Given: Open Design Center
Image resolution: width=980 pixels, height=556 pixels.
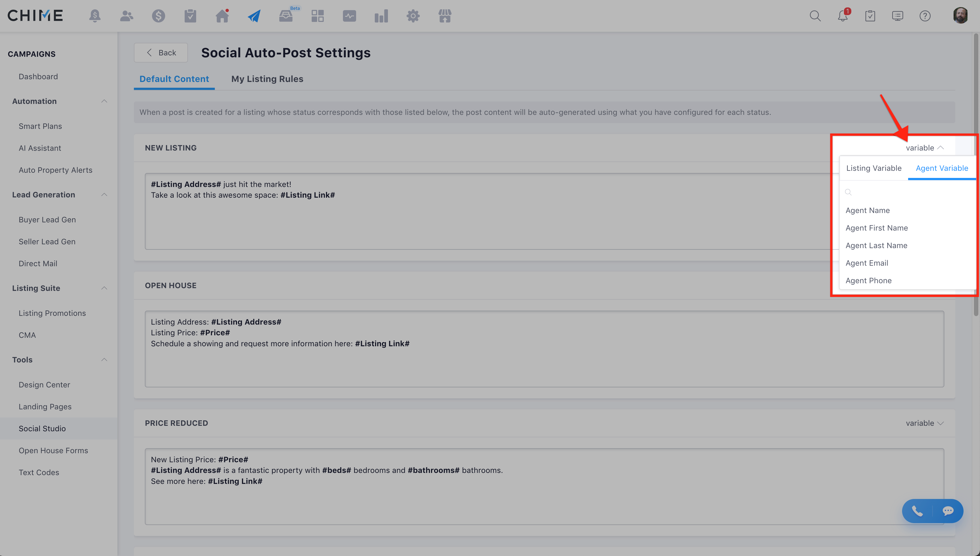Looking at the screenshot, I should click(44, 385).
